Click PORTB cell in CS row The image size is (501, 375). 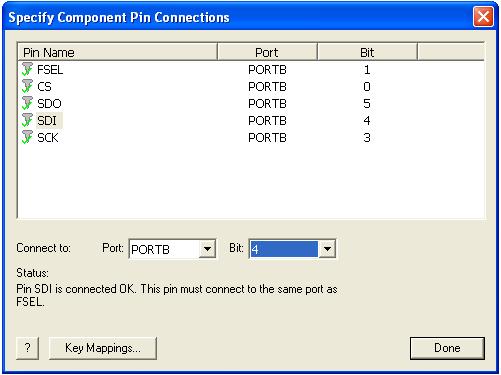coord(267,87)
